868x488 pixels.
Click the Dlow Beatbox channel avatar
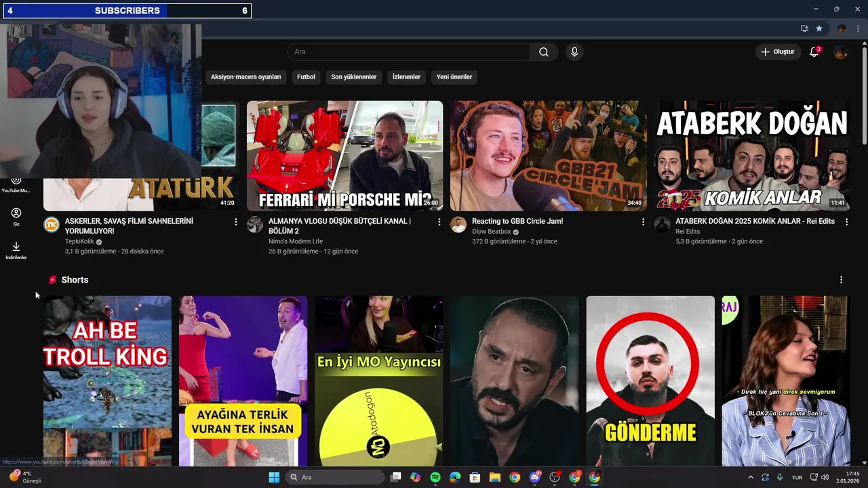coord(458,225)
